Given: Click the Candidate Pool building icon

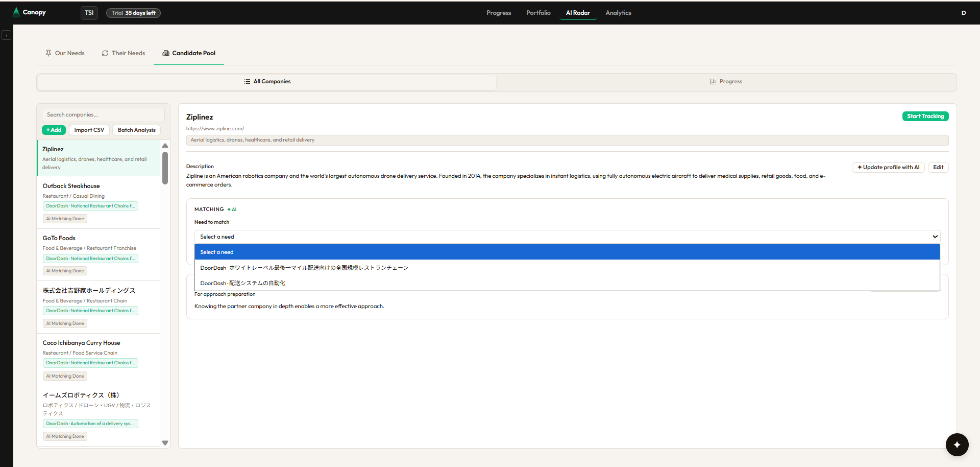Looking at the screenshot, I should 166,53.
